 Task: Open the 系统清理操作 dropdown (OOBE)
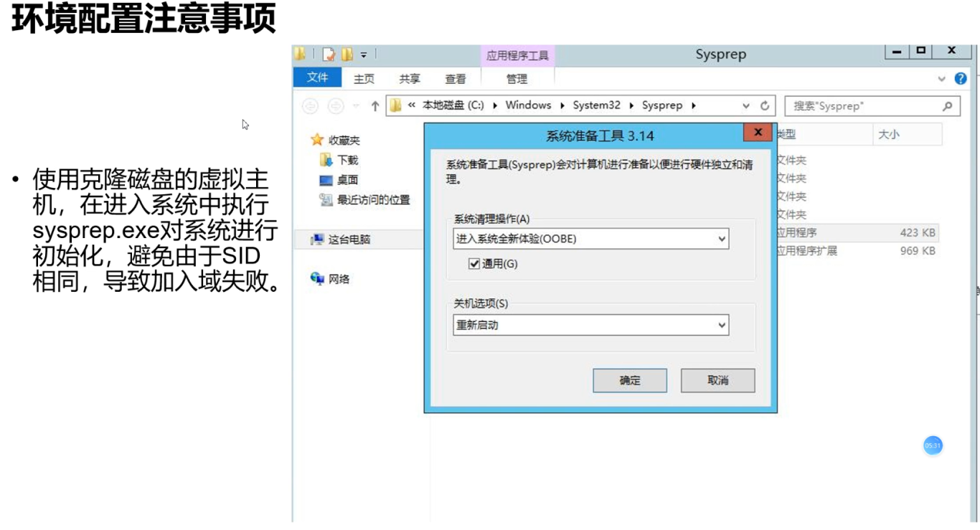(591, 239)
